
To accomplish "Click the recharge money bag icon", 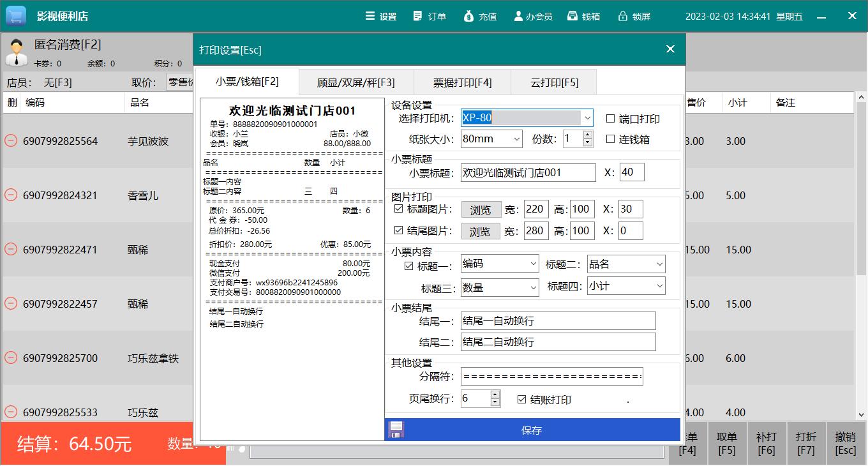I will 468,16.
